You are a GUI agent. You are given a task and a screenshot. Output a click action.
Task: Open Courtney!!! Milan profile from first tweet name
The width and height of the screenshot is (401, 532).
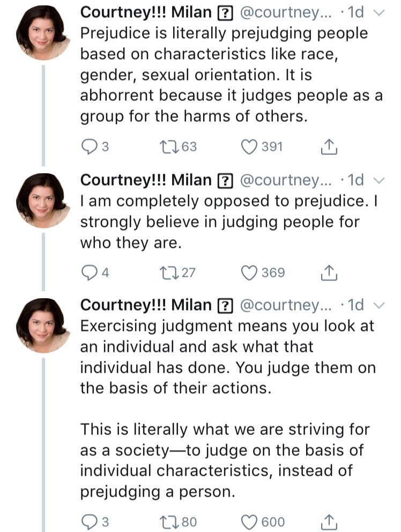pyautogui.click(x=146, y=13)
